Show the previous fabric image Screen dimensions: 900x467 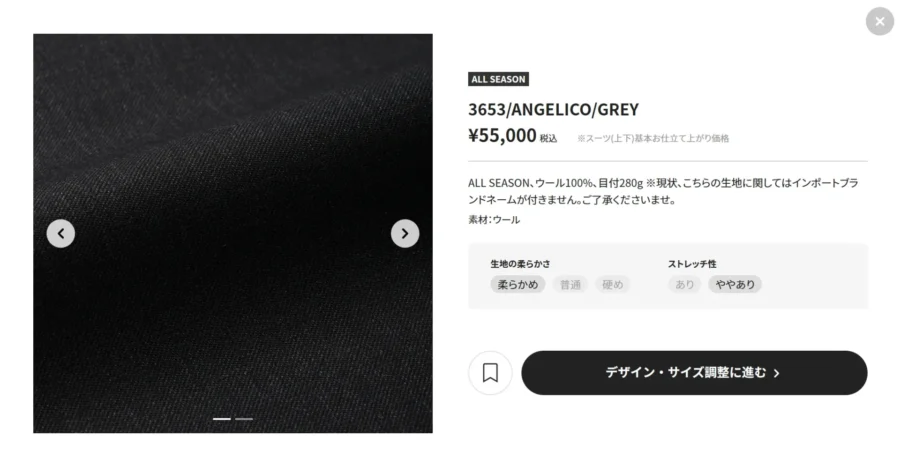61,234
